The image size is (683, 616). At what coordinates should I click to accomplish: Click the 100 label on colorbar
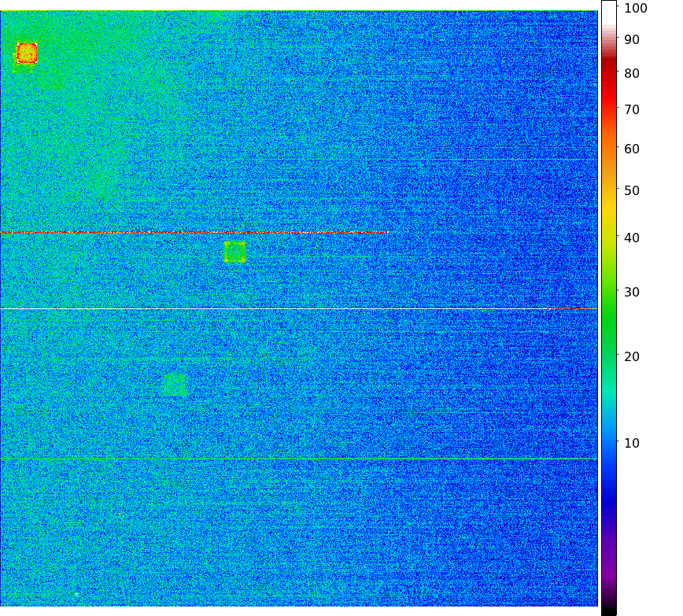tap(635, 9)
